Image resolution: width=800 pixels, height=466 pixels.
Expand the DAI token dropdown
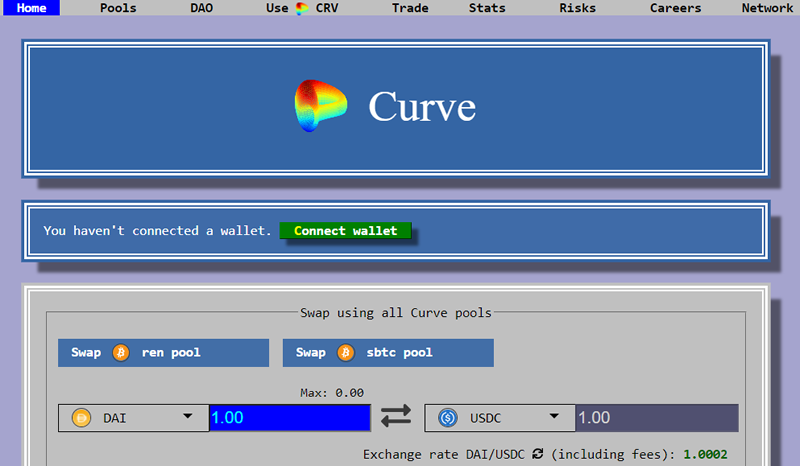[134, 418]
